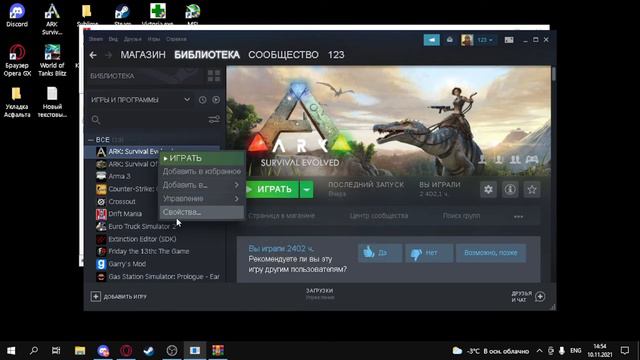This screenshot has width=640, height=360.
Task: Expand the Добавить в… submenu arrow
Action: click(236, 185)
